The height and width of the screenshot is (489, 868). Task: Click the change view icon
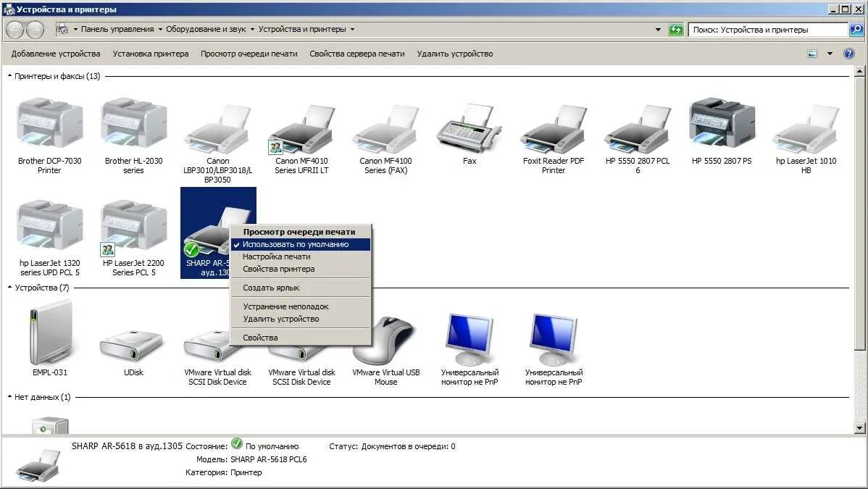[812, 54]
